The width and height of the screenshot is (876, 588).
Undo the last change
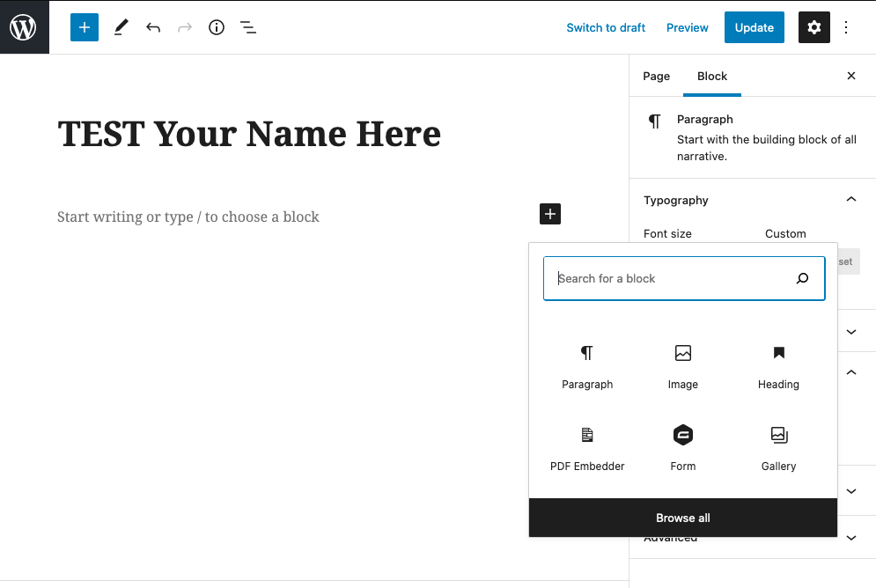coord(153,27)
